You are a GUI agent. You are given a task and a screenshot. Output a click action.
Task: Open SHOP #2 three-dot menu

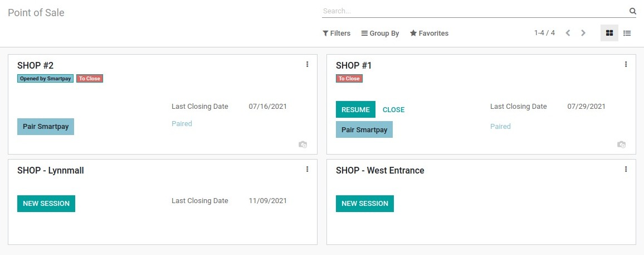pyautogui.click(x=307, y=64)
